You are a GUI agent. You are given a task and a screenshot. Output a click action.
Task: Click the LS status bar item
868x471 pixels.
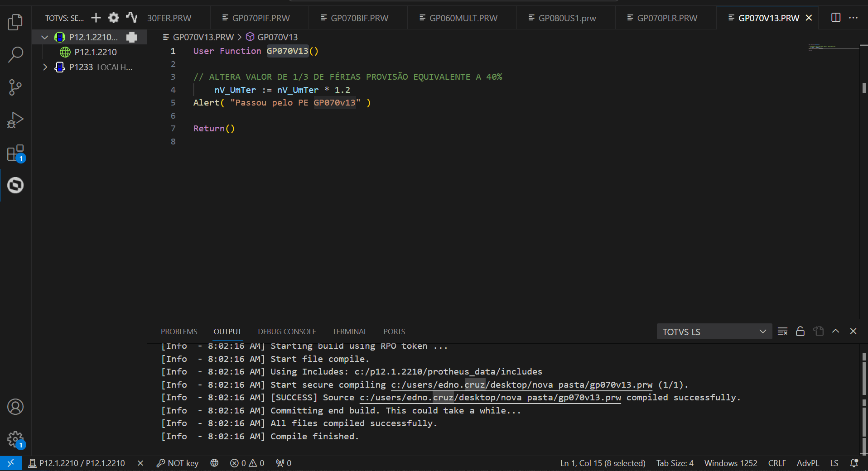pos(834,463)
